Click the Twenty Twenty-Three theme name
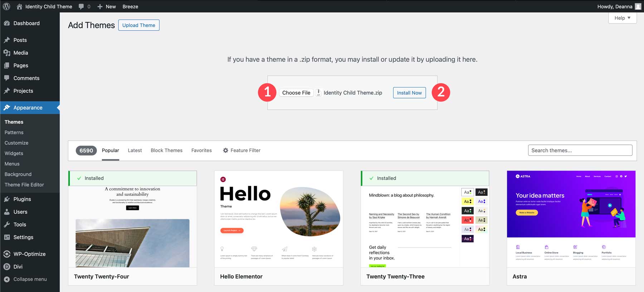The width and height of the screenshot is (644, 292). pyautogui.click(x=395, y=277)
